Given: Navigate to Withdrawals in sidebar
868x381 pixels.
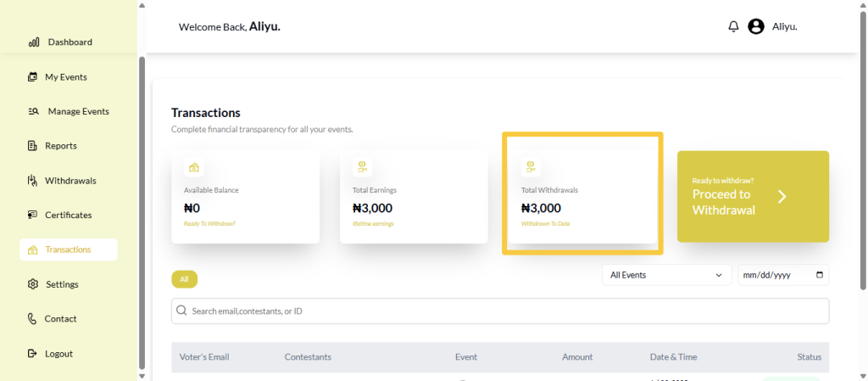Looking at the screenshot, I should (70, 181).
